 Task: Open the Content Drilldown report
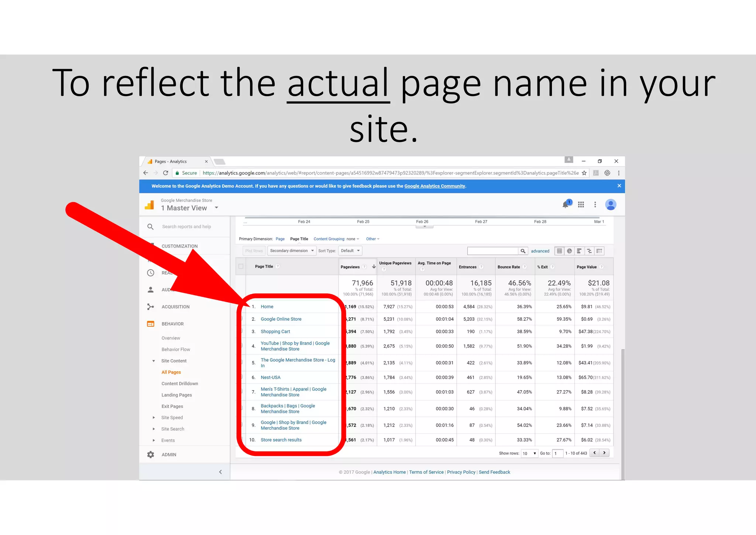pyautogui.click(x=180, y=384)
